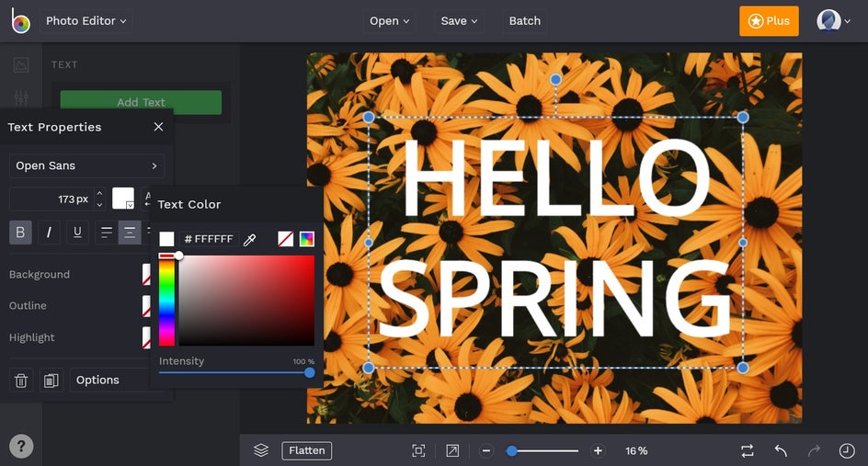Click the orange Plus upgrade button
The width and height of the screenshot is (868, 466).
(769, 21)
